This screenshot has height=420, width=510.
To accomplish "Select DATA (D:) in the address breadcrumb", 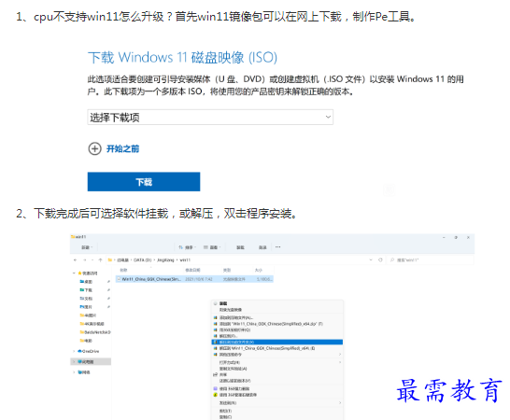I will tap(143, 260).
